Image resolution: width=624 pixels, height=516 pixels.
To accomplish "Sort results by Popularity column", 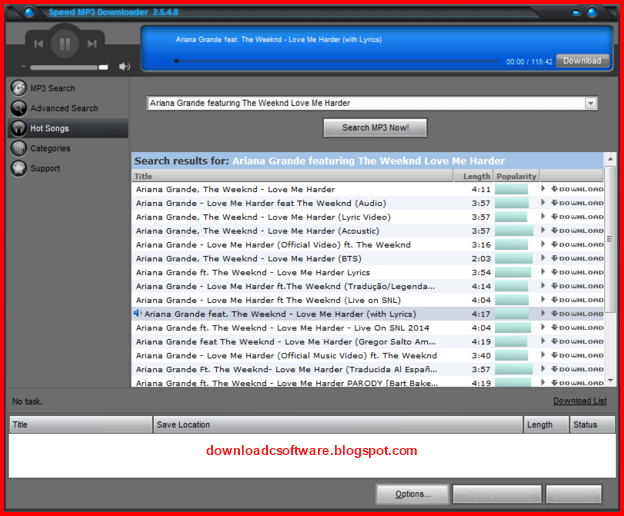I will coord(517,176).
